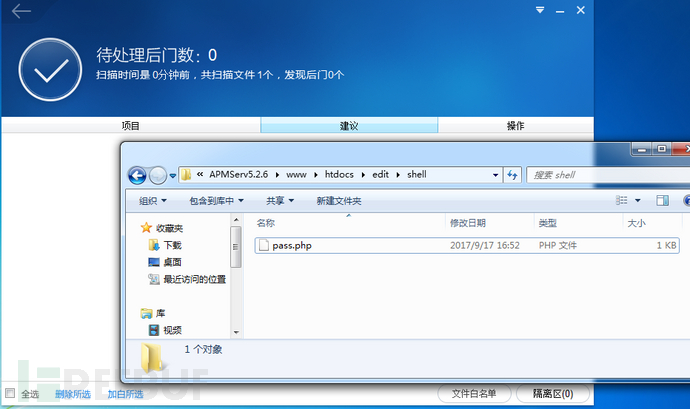690x409 pixels.
Task: Sort files by 修改日期 column
Action: tap(468, 223)
